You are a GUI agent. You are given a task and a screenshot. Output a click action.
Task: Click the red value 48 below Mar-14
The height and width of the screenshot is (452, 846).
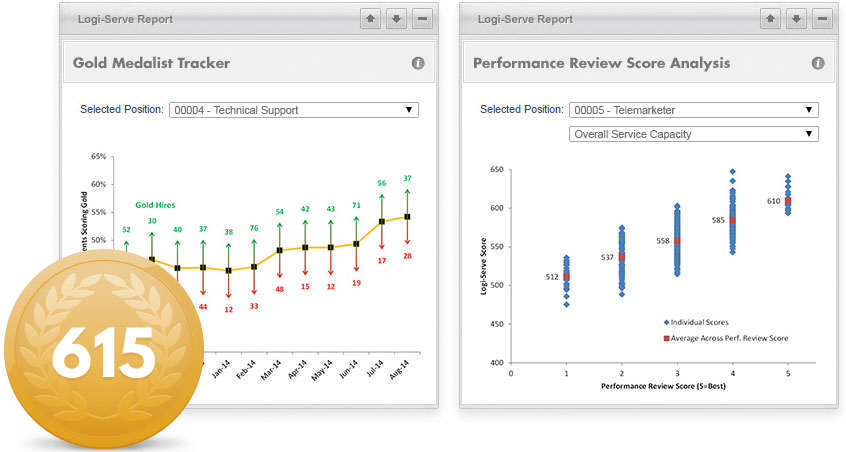tap(279, 289)
